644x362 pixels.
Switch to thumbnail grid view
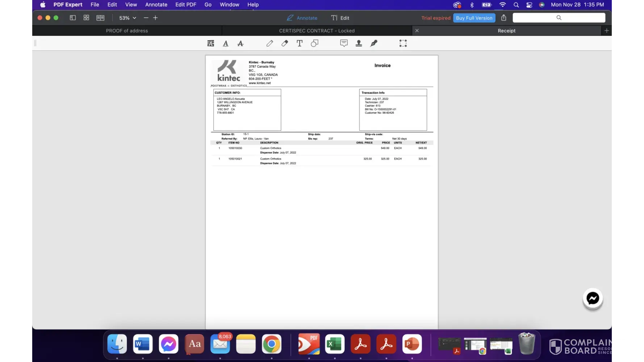click(86, 18)
